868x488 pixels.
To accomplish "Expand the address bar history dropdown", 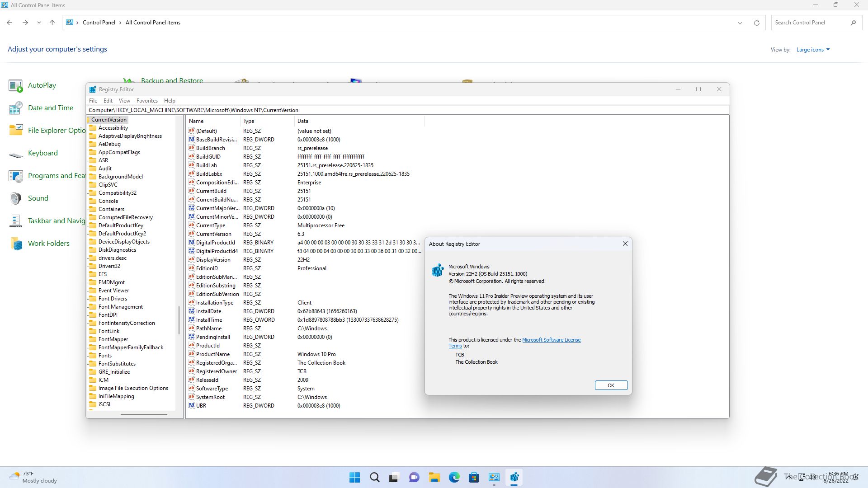I will 740,23.
